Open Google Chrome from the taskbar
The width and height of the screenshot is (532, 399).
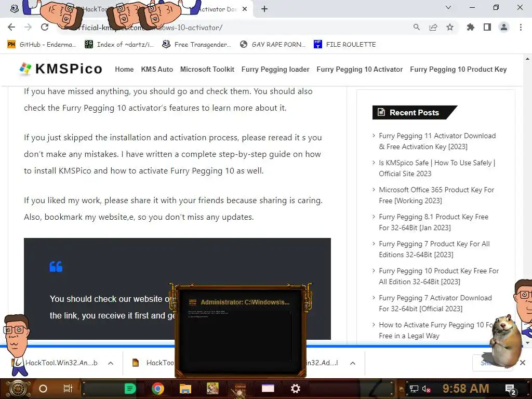pyautogui.click(x=158, y=389)
